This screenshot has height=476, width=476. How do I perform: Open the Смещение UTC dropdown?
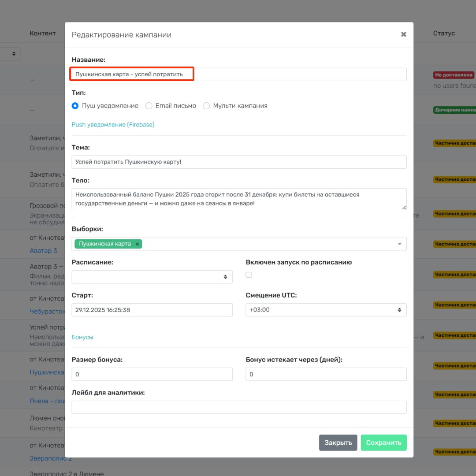tap(326, 310)
